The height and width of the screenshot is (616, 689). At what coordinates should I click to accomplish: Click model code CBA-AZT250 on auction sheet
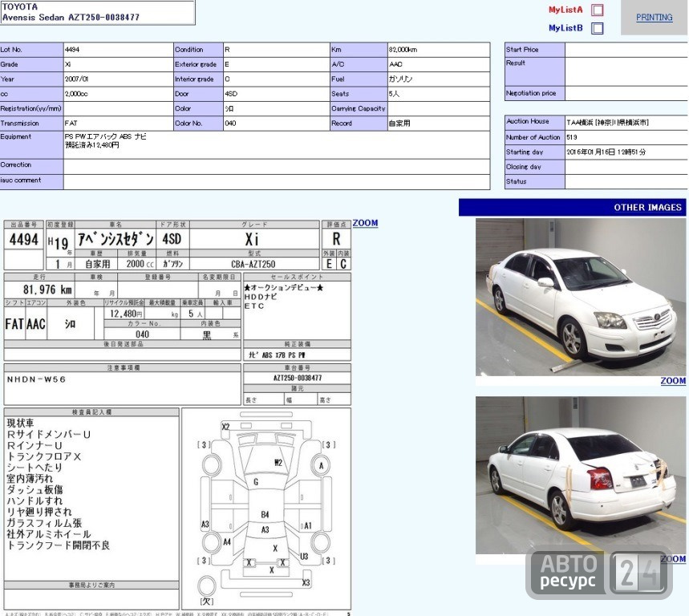tap(253, 264)
